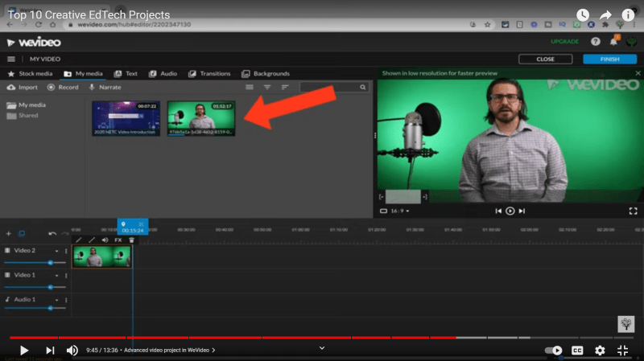Mute the YouTube video volume

72,351
